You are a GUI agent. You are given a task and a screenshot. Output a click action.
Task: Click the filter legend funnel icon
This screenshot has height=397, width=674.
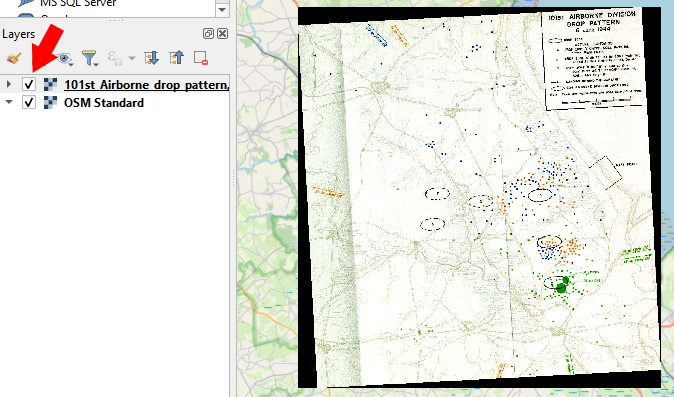pyautogui.click(x=89, y=58)
